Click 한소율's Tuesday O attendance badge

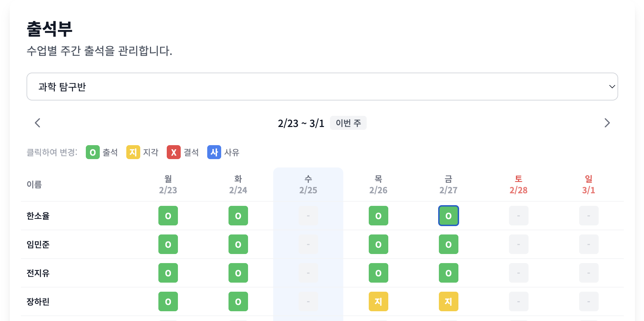238,216
